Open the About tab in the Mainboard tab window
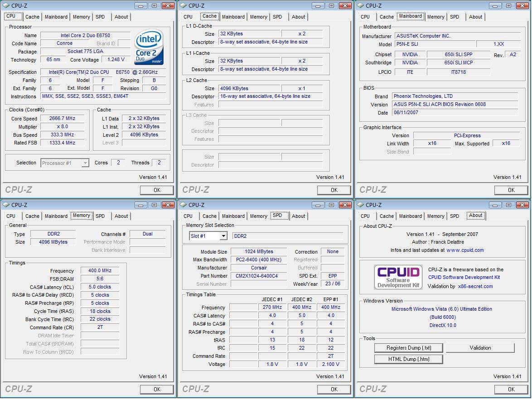 pos(475,17)
